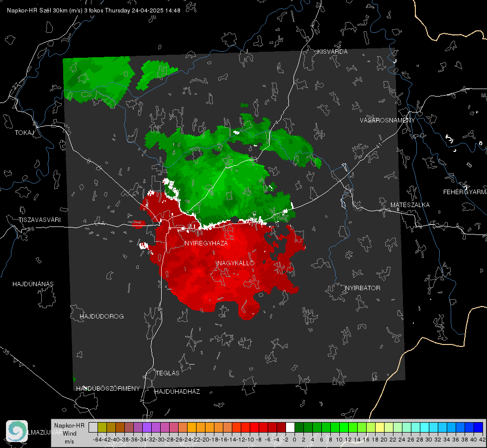487x448 pixels.
Task: Pick the cyan swatch between 28 and 30
Action: (x=424, y=427)
